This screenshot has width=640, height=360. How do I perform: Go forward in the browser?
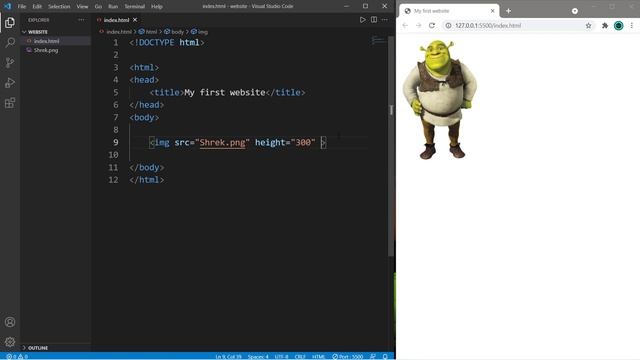coord(418,25)
